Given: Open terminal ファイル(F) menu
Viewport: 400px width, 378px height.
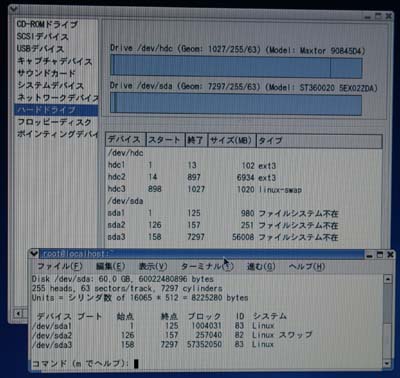Looking at the screenshot, I should click(59, 266).
